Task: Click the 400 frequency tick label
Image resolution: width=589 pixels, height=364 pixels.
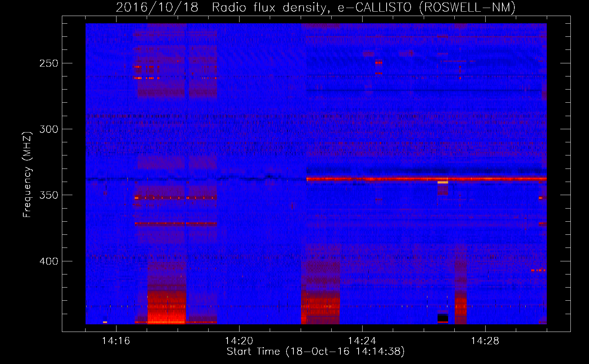Action: [x=49, y=261]
